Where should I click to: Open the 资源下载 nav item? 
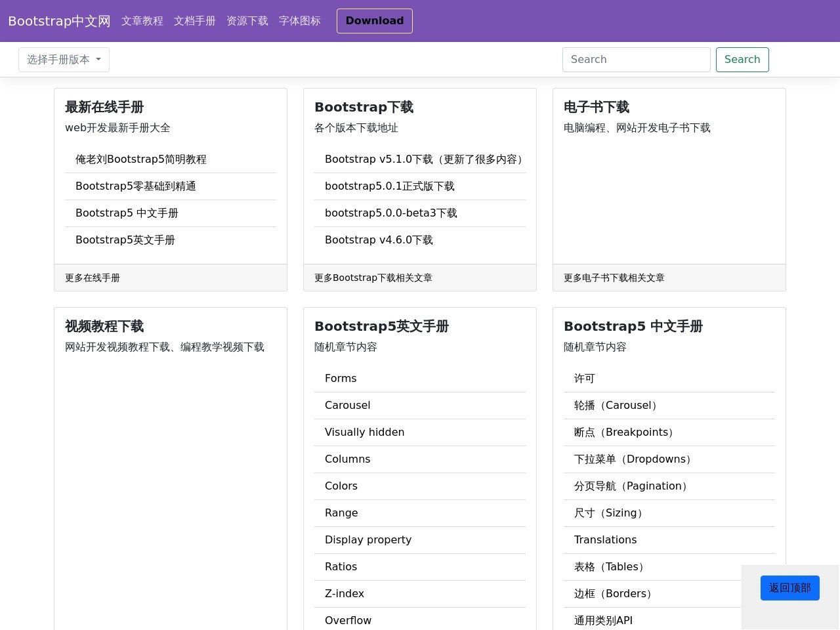pyautogui.click(x=247, y=21)
